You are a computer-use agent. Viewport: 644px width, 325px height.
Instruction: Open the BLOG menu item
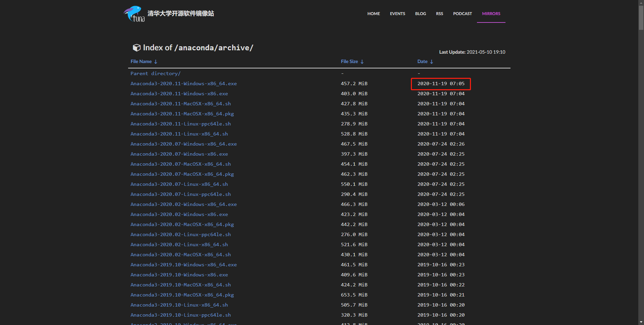pyautogui.click(x=421, y=14)
